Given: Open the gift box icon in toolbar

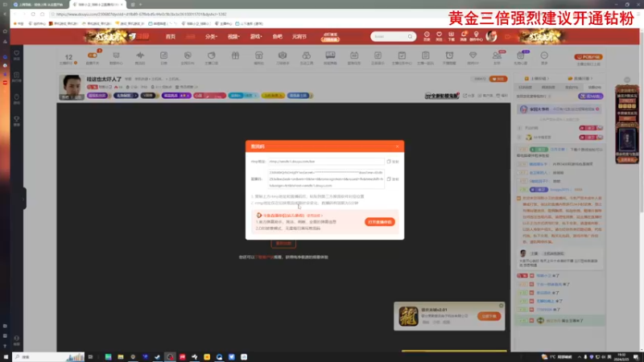Looking at the screenshot, I should [235, 56].
